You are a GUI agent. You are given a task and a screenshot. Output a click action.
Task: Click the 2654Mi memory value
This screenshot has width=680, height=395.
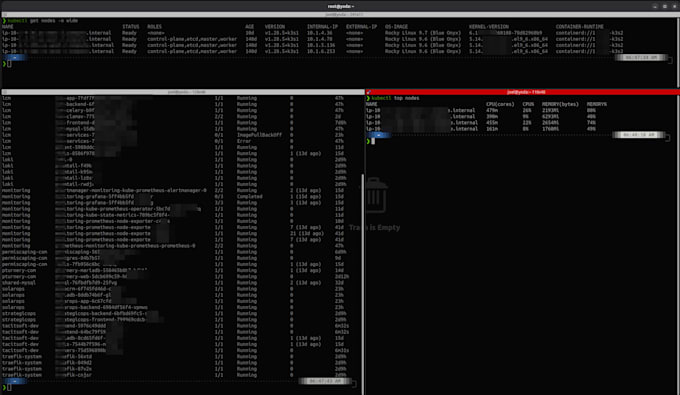[550, 123]
